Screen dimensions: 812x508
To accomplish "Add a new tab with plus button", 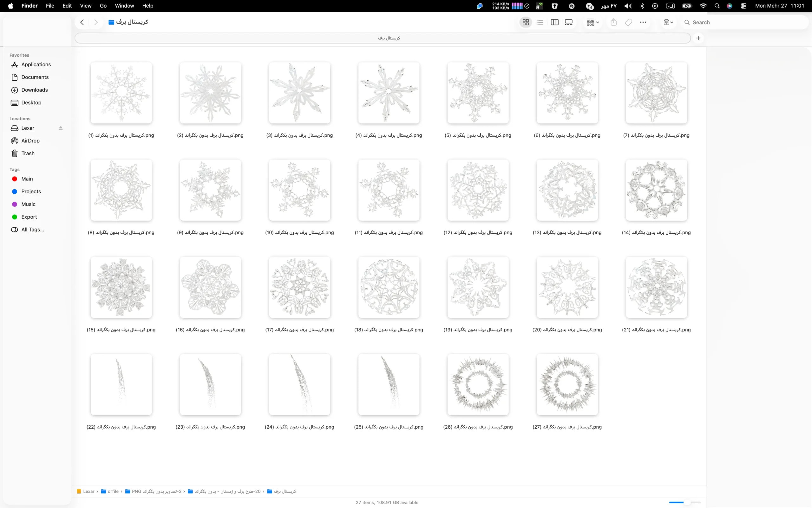I will pyautogui.click(x=698, y=38).
